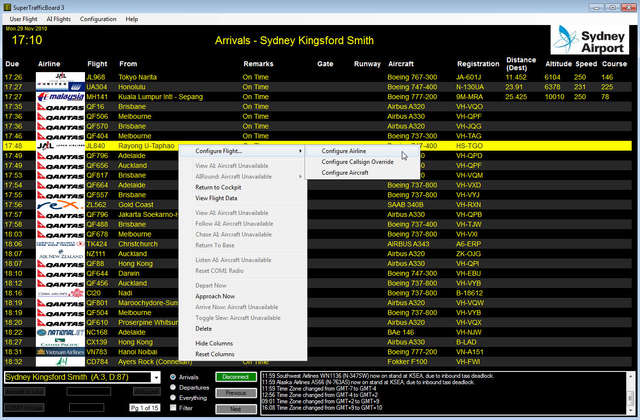The image size is (640, 420).
Task: Click the From column header
Action: click(128, 64)
